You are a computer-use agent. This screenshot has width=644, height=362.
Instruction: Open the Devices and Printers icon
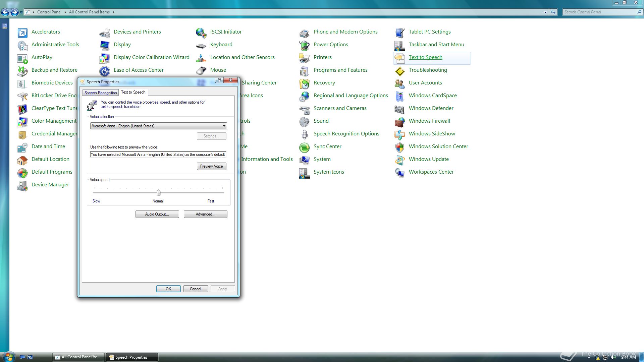(104, 33)
